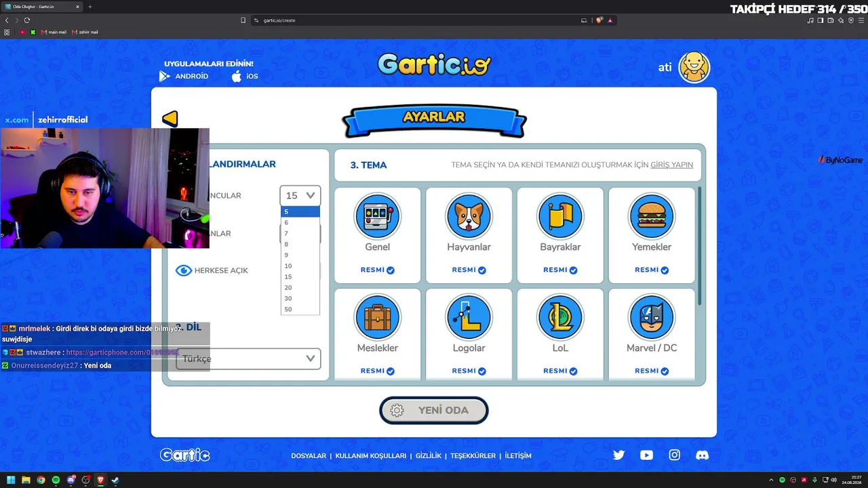868x488 pixels.
Task: Choose 8 in the player count list
Action: [x=300, y=244]
